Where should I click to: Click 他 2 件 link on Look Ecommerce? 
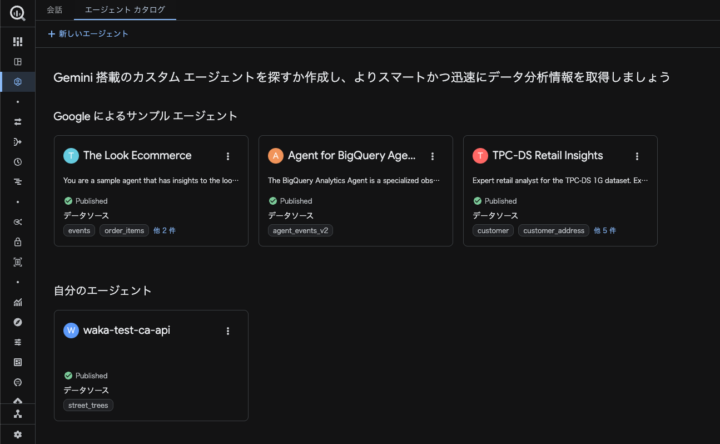164,230
